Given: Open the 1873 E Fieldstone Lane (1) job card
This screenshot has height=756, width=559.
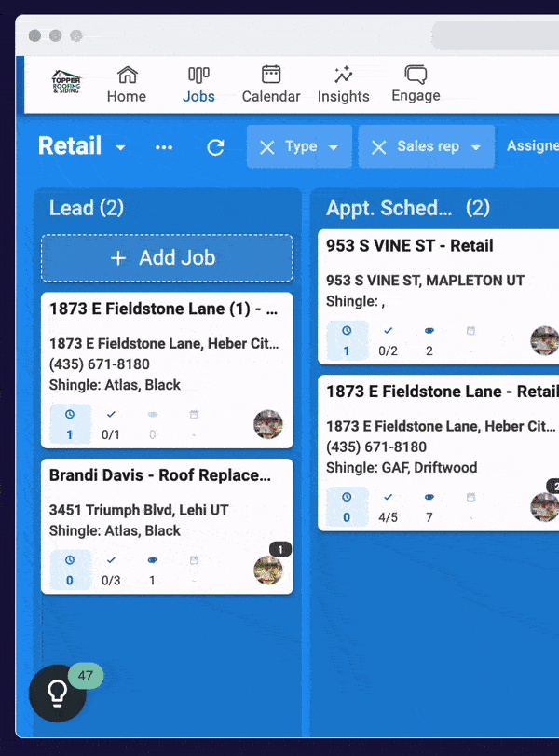Looking at the screenshot, I should point(163,309).
